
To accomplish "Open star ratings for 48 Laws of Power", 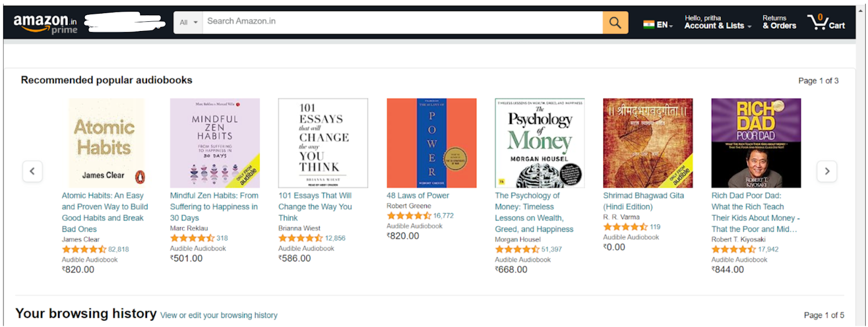I will click(409, 216).
